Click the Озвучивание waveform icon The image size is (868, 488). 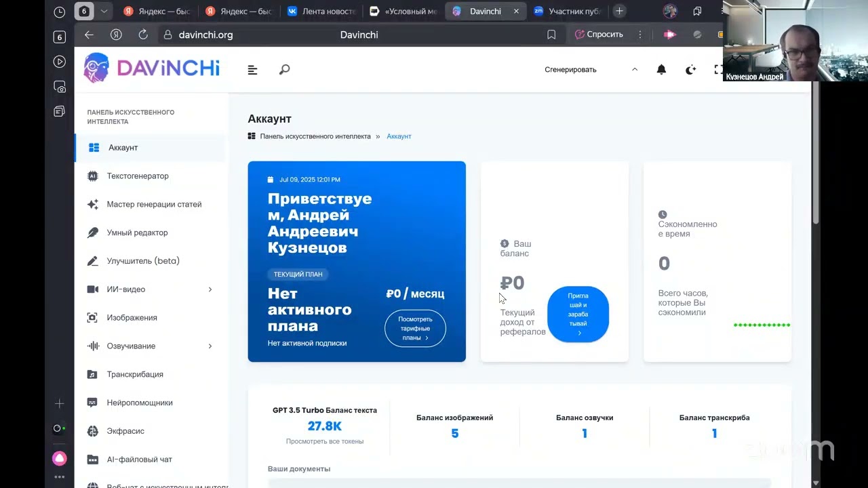(x=93, y=346)
